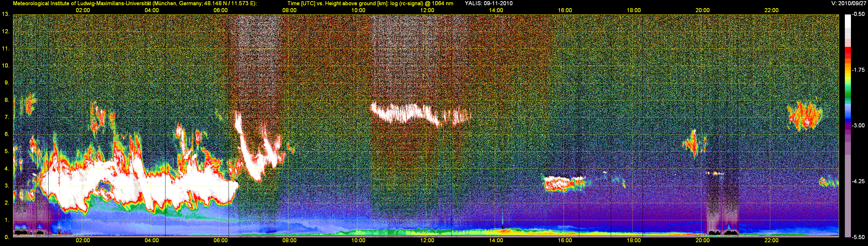
Task: Click the Meteorological Institute Ludwig-Maximilians-Universität title text
Action: (135, 3)
